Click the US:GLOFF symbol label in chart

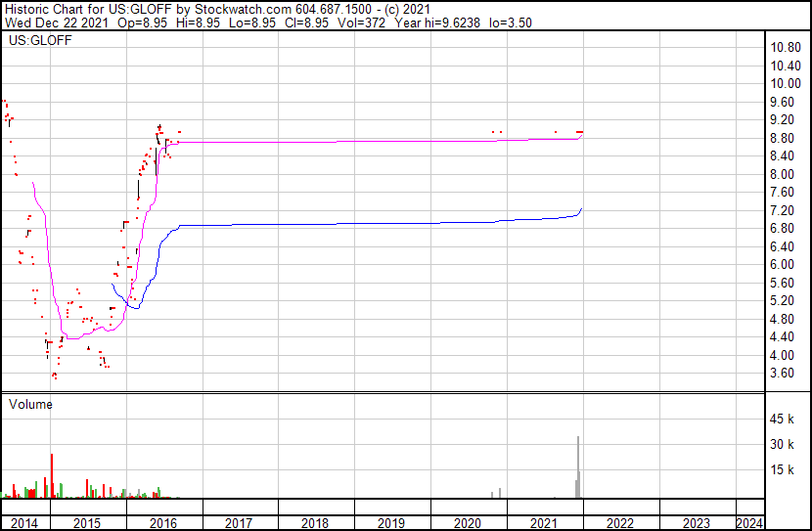pos(40,40)
